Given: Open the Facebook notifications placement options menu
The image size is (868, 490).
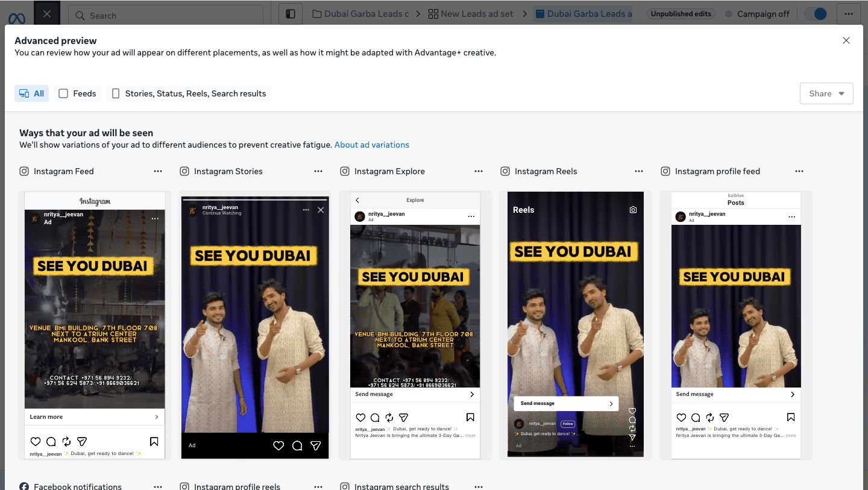Looking at the screenshot, I should pos(158,486).
